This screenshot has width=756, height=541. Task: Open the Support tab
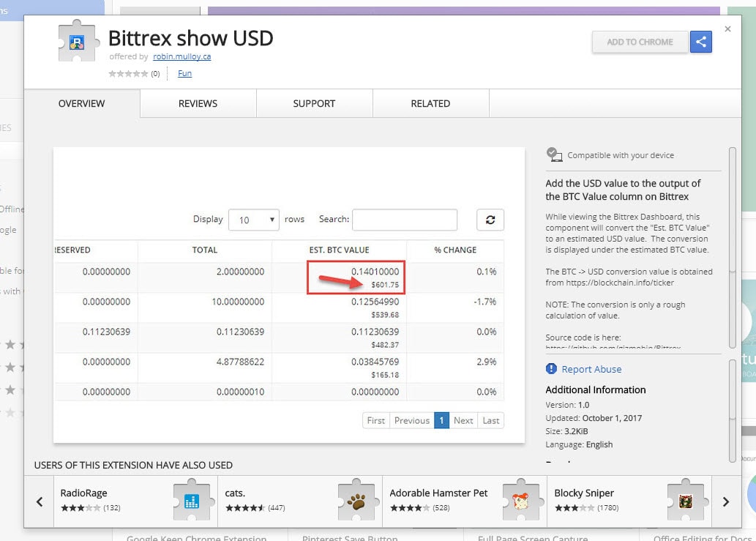[314, 103]
